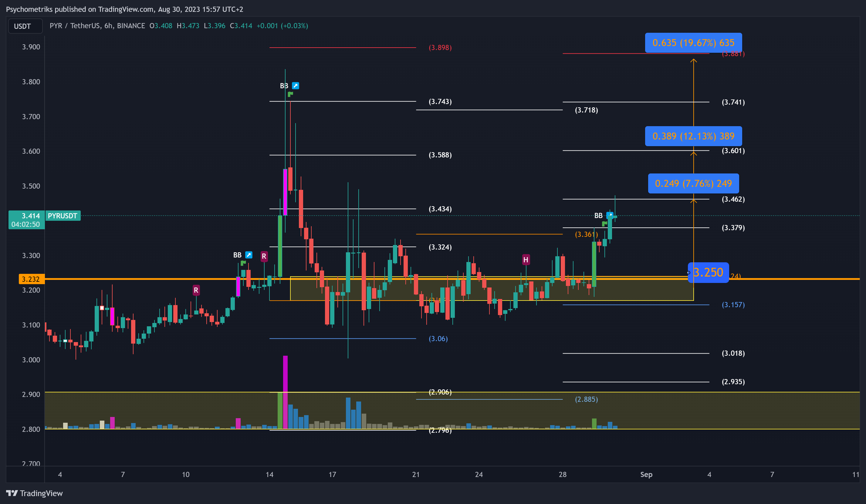
Task: Click the USDT currency button
Action: point(25,26)
